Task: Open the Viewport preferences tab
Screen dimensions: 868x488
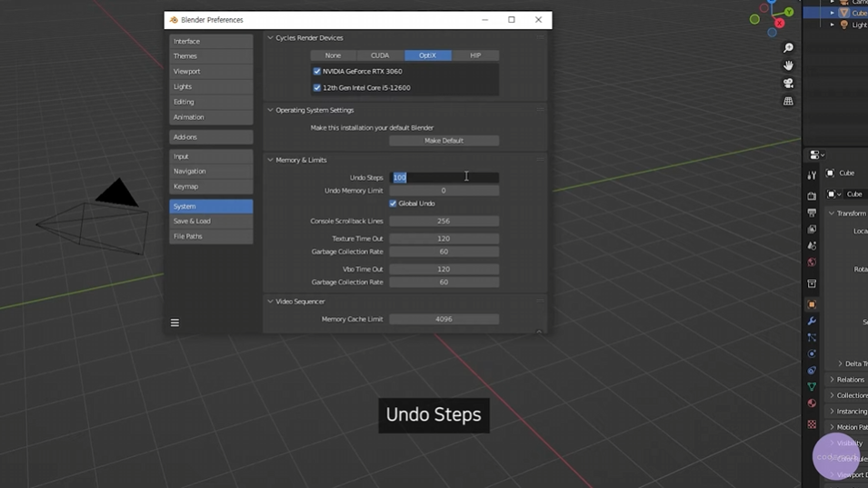Action: click(x=211, y=72)
